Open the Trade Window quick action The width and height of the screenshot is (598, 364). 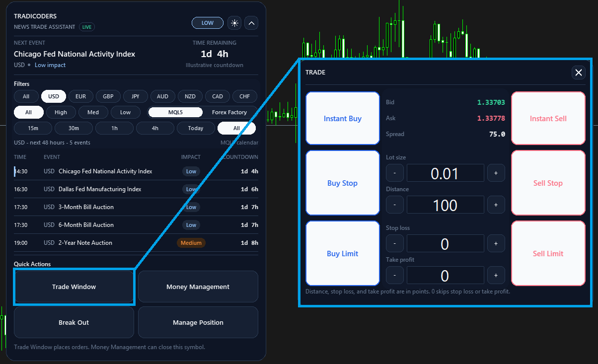[x=74, y=287]
